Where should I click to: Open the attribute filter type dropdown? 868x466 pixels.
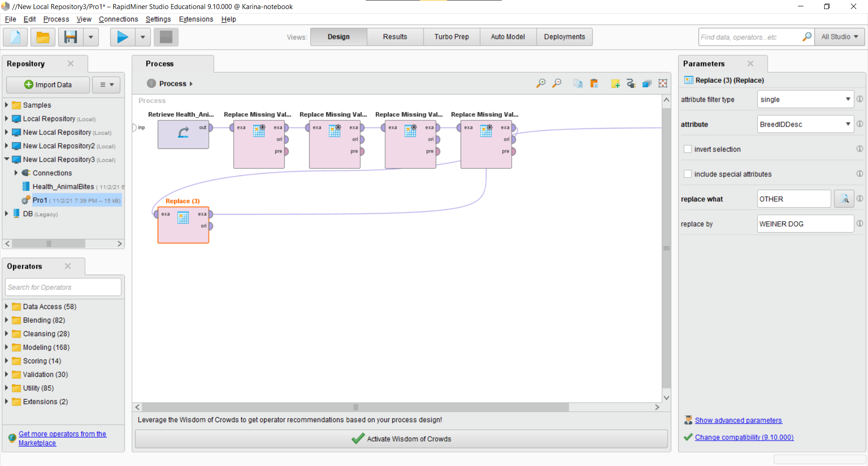click(x=805, y=100)
